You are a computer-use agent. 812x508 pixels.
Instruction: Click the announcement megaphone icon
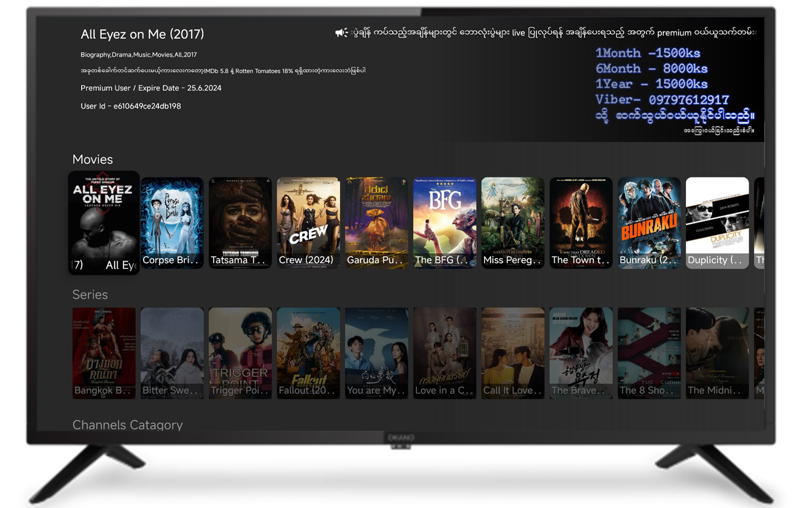[x=341, y=31]
